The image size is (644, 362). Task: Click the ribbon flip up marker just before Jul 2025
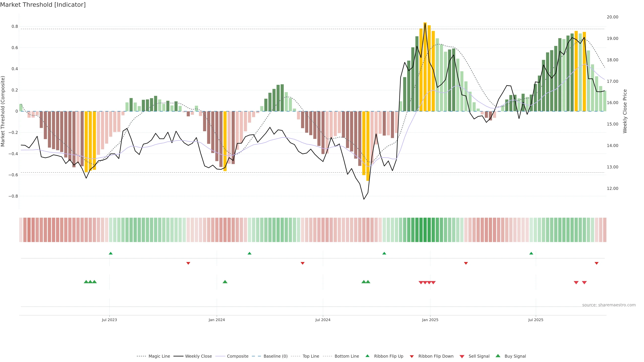point(531,253)
